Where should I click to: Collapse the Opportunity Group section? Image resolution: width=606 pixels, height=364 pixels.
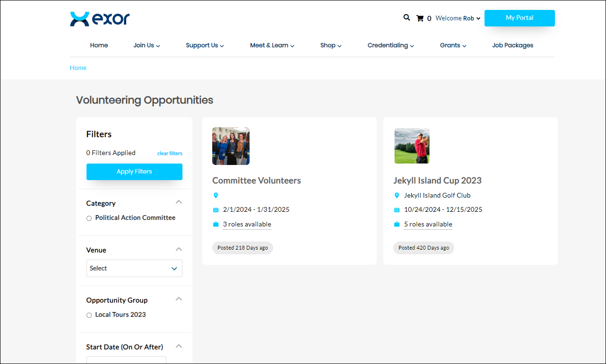tap(179, 299)
